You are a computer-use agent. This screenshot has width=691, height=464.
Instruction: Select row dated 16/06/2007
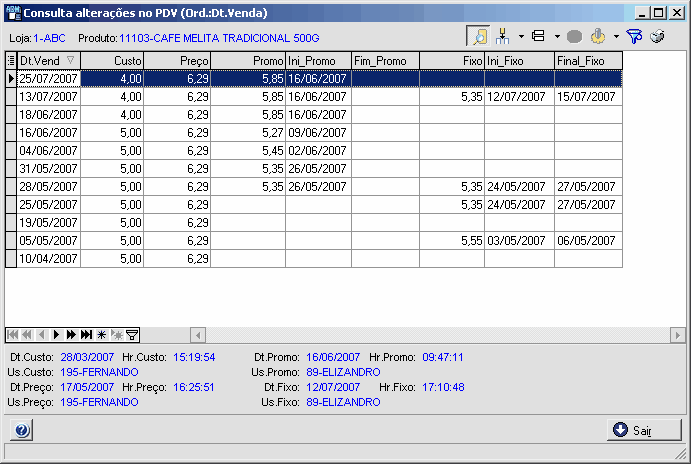point(314,133)
